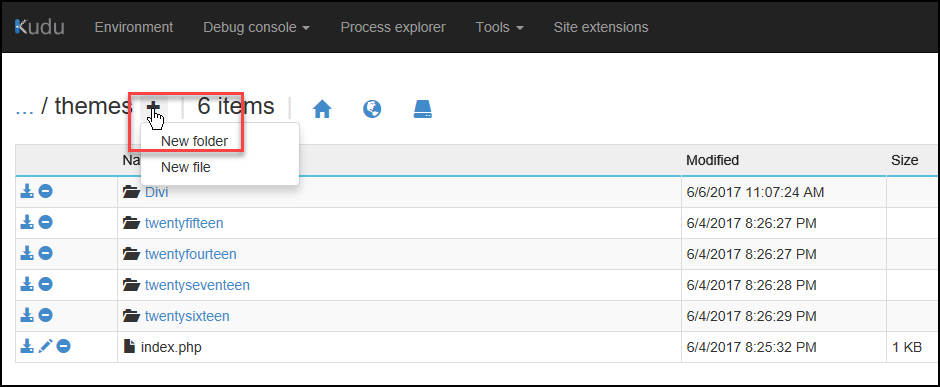Screen dimensions: 940x387
Task: Click the system drive icon
Action: [423, 108]
